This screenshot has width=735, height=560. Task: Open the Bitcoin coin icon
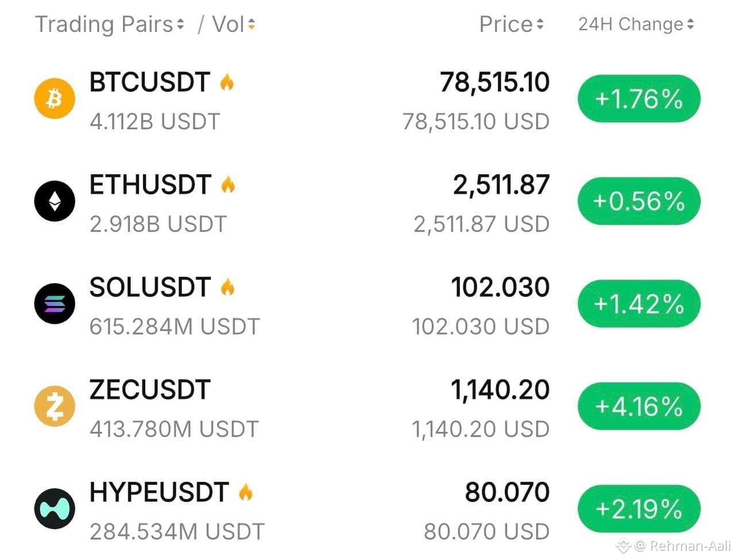pos(55,99)
